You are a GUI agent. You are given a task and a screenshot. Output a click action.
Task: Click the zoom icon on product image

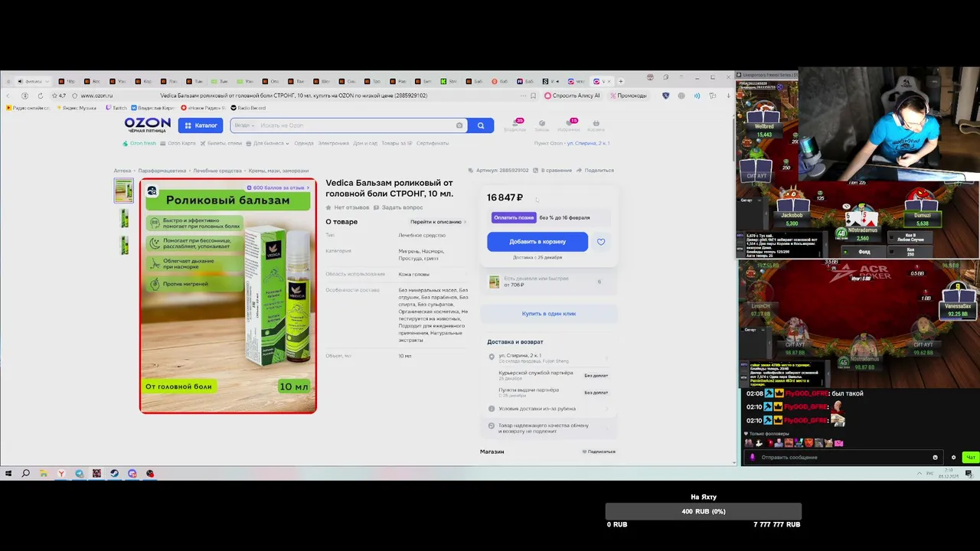[152, 191]
